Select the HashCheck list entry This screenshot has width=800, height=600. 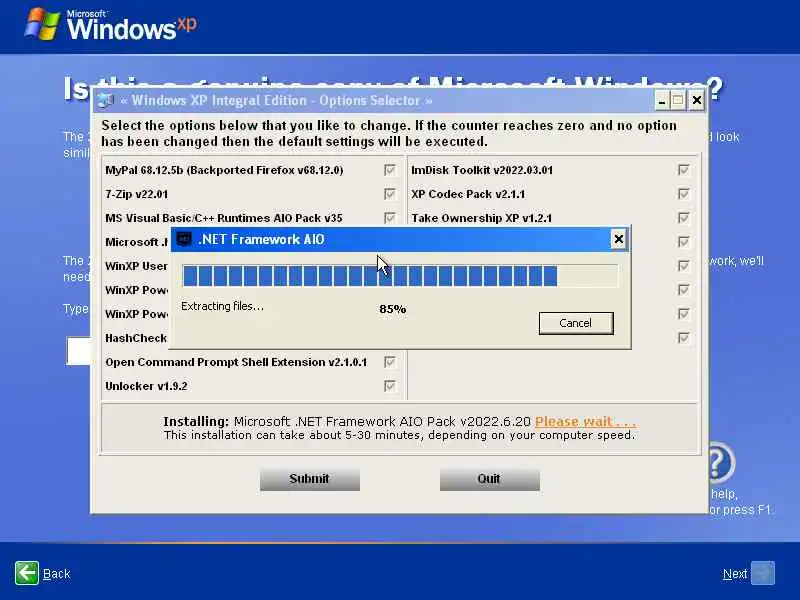point(136,338)
